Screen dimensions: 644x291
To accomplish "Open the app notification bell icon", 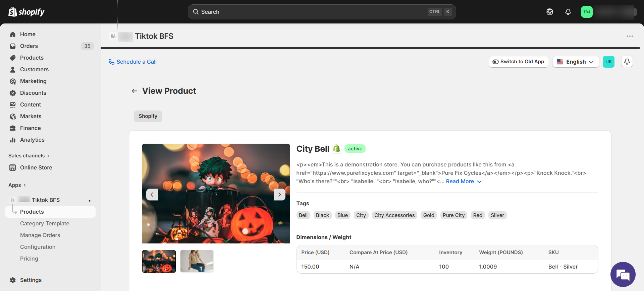I will click(627, 62).
